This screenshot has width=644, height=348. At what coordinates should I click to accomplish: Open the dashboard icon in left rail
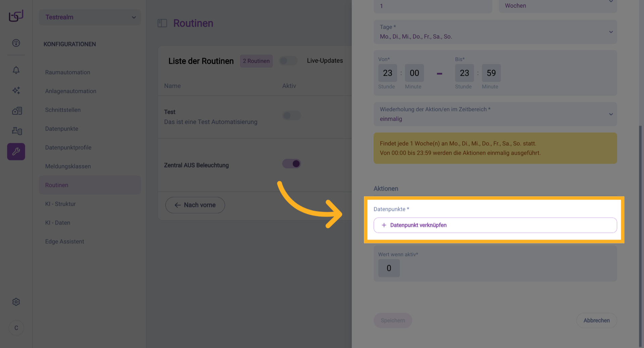pos(16,43)
